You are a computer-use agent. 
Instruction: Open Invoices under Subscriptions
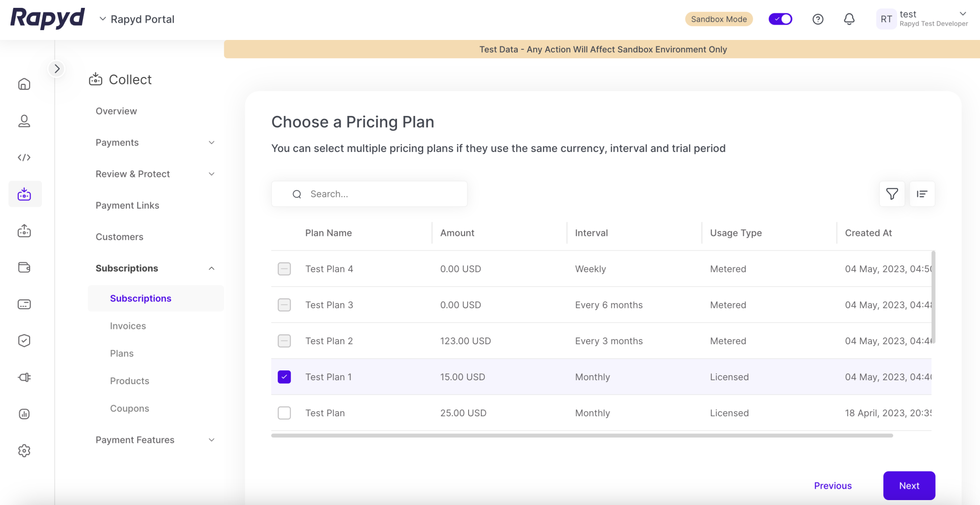click(128, 326)
